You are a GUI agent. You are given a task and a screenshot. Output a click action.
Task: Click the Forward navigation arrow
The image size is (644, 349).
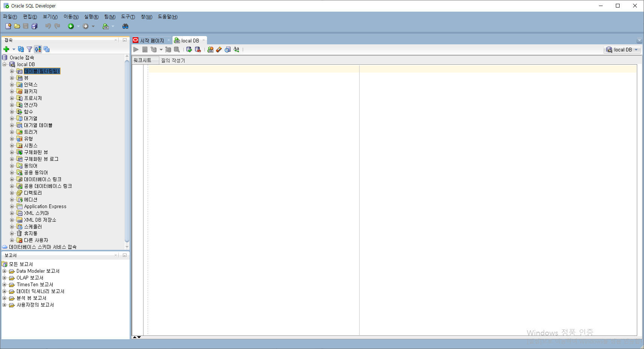(86, 26)
